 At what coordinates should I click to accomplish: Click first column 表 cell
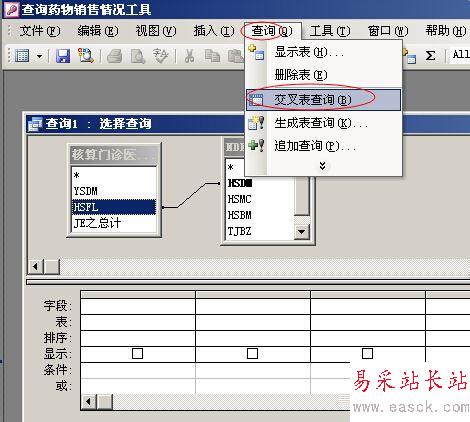pos(138,322)
